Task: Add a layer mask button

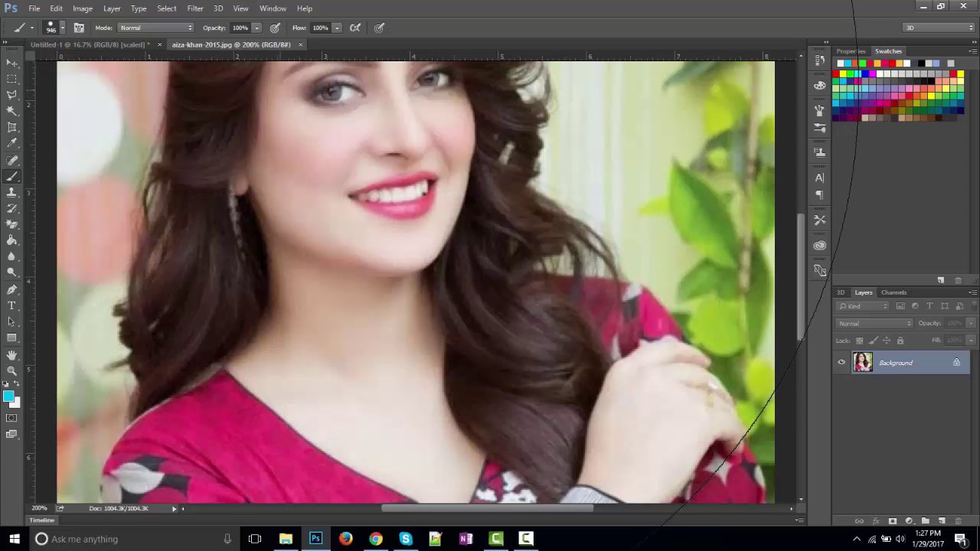Action: (x=892, y=521)
